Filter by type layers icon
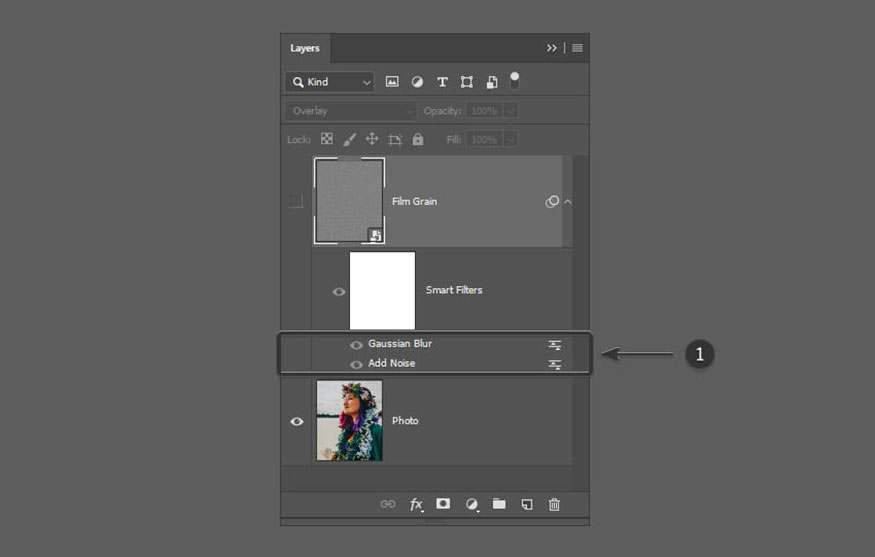This screenshot has height=557, width=875. point(442,82)
